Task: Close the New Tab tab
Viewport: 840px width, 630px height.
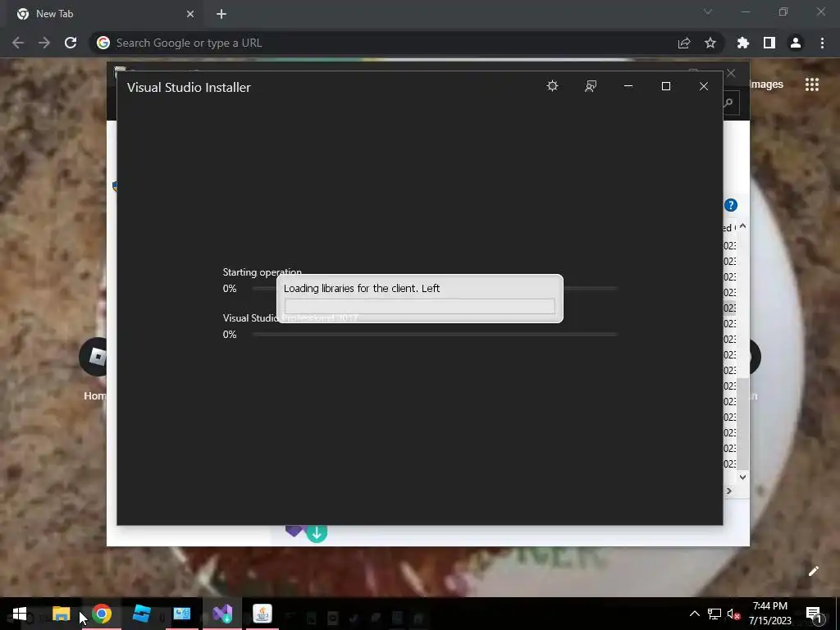Action: tap(190, 14)
